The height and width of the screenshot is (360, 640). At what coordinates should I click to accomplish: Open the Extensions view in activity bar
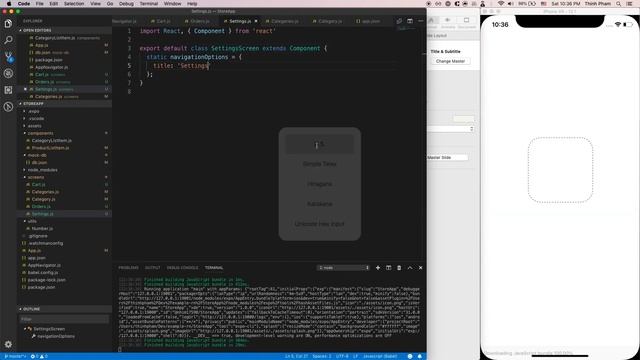click(8, 90)
